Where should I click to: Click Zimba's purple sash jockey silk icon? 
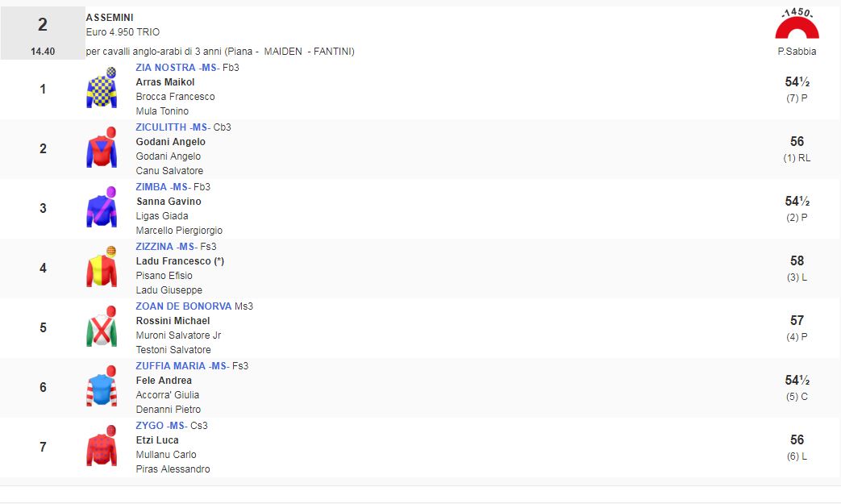click(102, 207)
